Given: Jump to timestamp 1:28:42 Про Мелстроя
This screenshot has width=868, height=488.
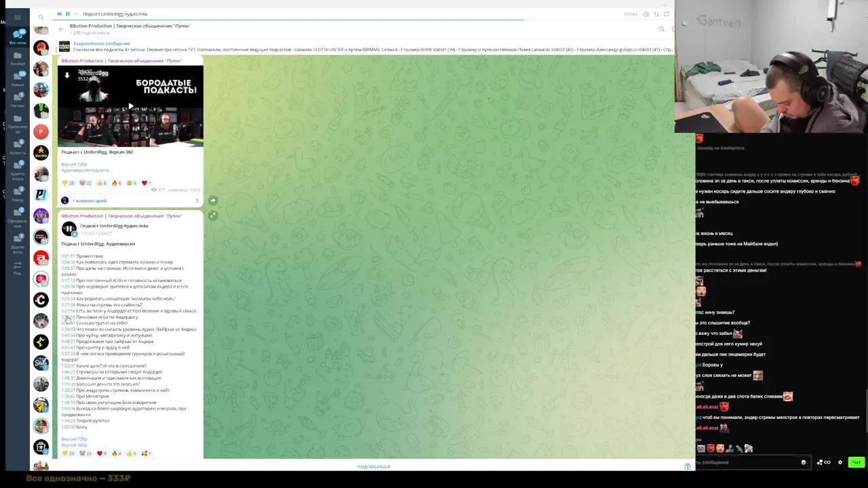Looking at the screenshot, I should 68,396.
